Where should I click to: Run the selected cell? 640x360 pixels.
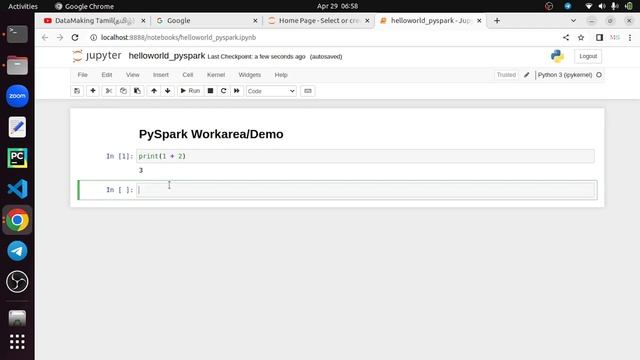pyautogui.click(x=190, y=91)
